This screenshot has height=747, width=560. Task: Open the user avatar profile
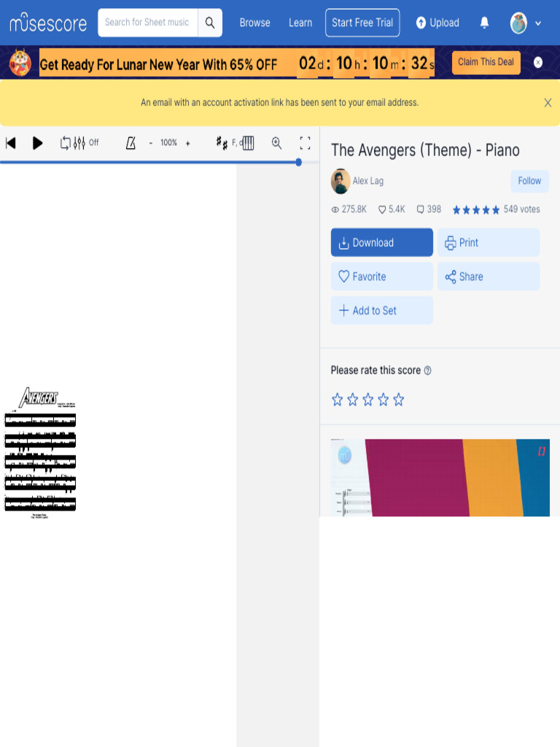click(x=518, y=23)
